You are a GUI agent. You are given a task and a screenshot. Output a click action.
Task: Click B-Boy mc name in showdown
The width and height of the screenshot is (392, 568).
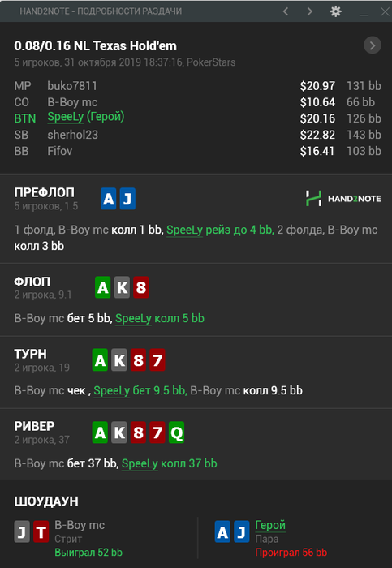point(80,525)
